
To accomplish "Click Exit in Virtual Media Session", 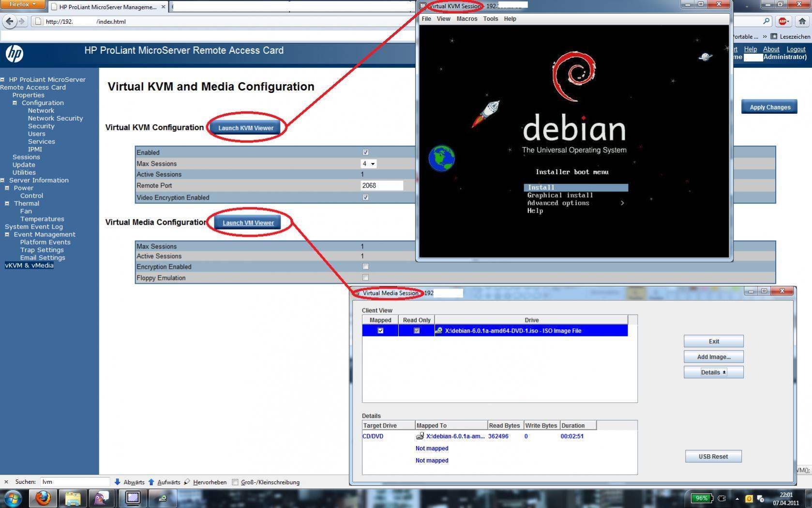I will click(713, 341).
